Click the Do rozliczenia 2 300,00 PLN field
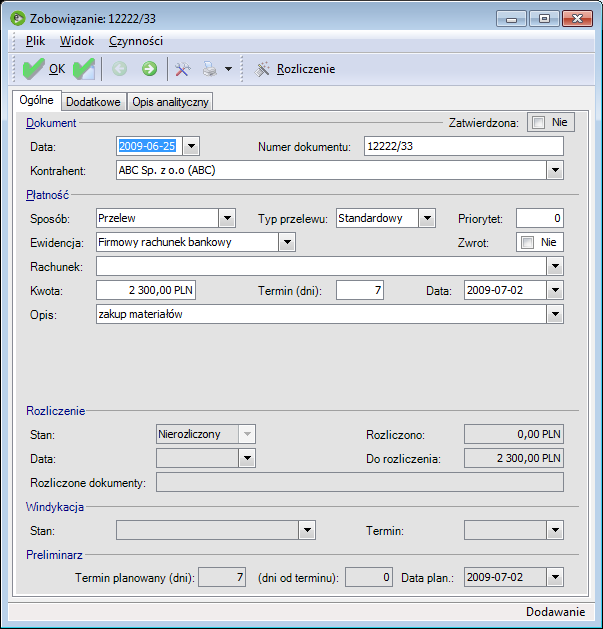 (x=514, y=458)
